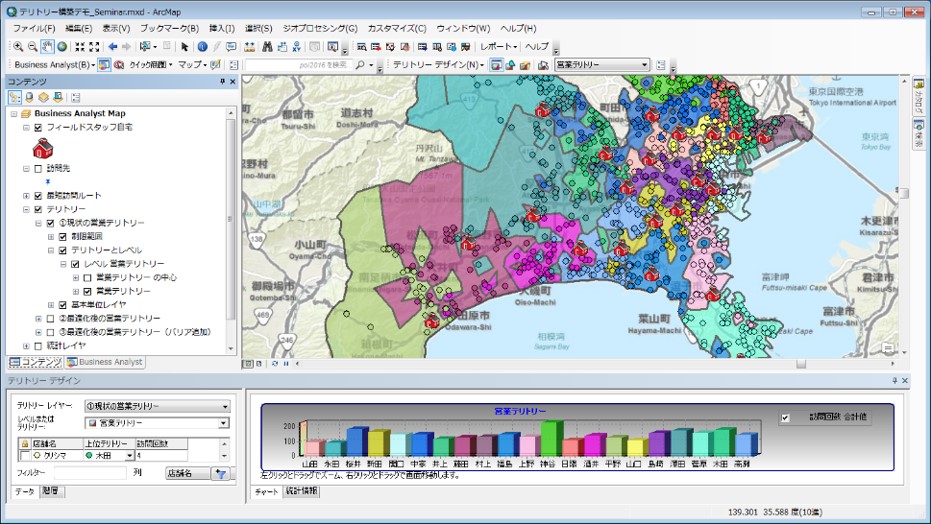931x524 pixels.
Task: Toggle 制限範囲 layer checkbox
Action: point(63,237)
